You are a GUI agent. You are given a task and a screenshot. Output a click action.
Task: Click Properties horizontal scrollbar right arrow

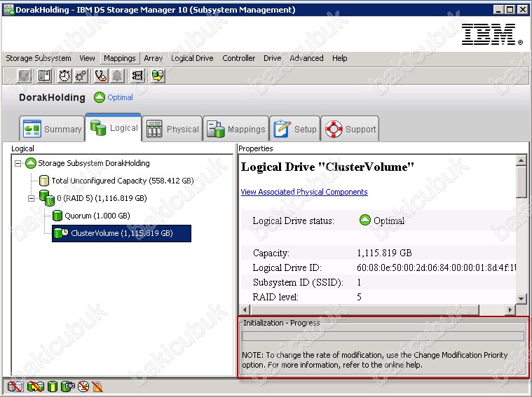coord(510,309)
